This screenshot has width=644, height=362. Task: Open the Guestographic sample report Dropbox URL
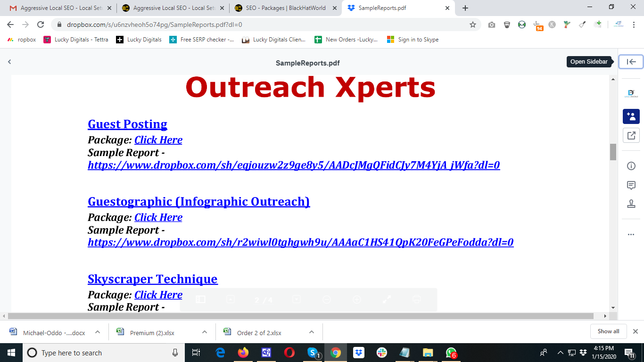301,242
